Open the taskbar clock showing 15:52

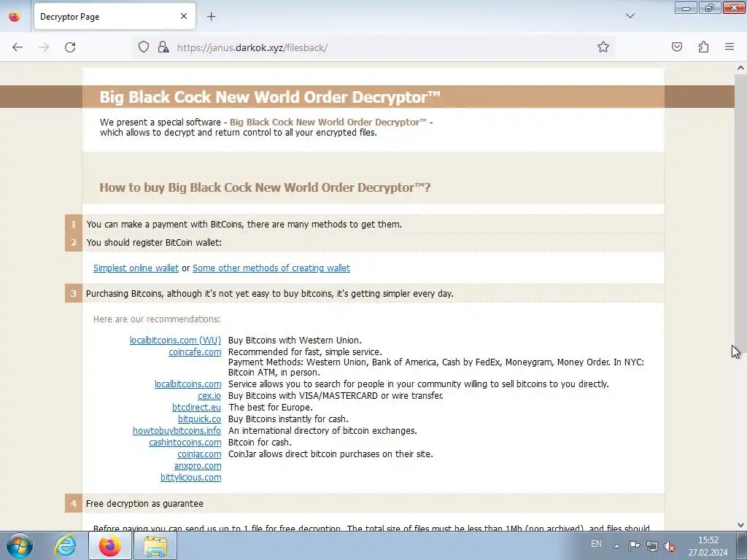pos(708,546)
